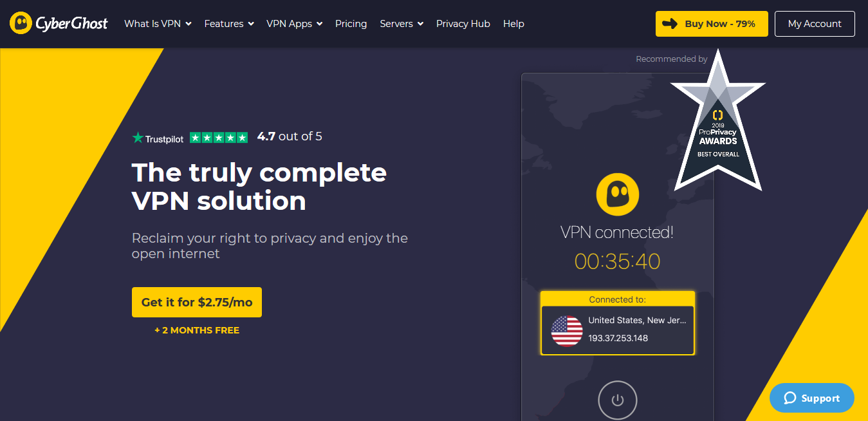
Task: Click the five green Trustpilot rating stars
Action: tap(219, 137)
